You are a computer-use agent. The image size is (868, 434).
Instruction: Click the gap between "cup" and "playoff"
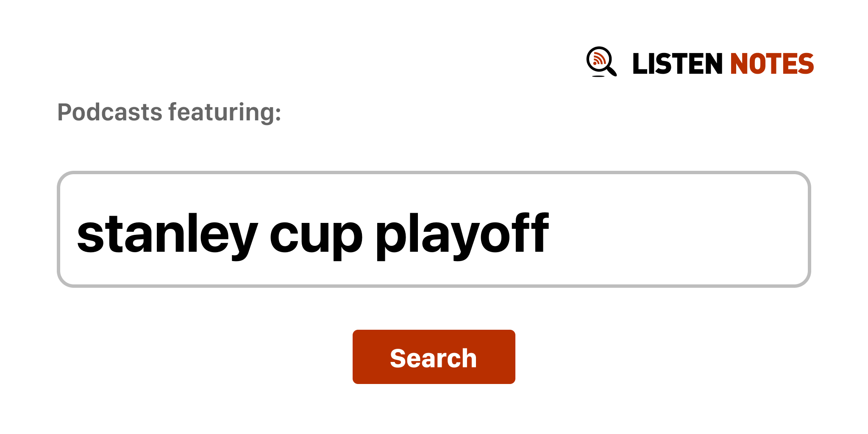[x=369, y=234]
